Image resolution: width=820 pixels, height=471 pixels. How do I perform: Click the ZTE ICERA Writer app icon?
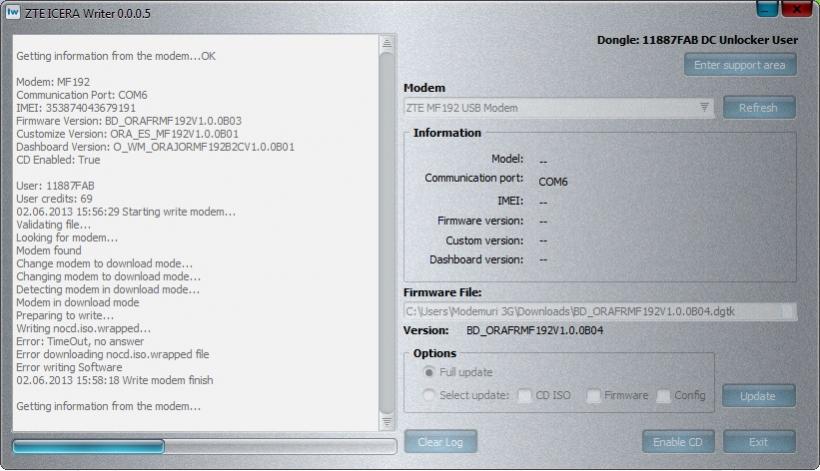(x=13, y=13)
